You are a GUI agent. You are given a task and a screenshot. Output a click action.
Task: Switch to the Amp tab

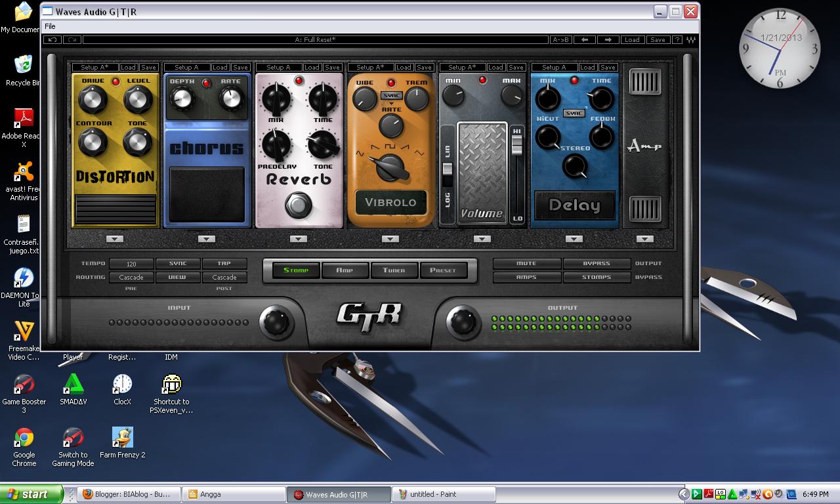[345, 270]
